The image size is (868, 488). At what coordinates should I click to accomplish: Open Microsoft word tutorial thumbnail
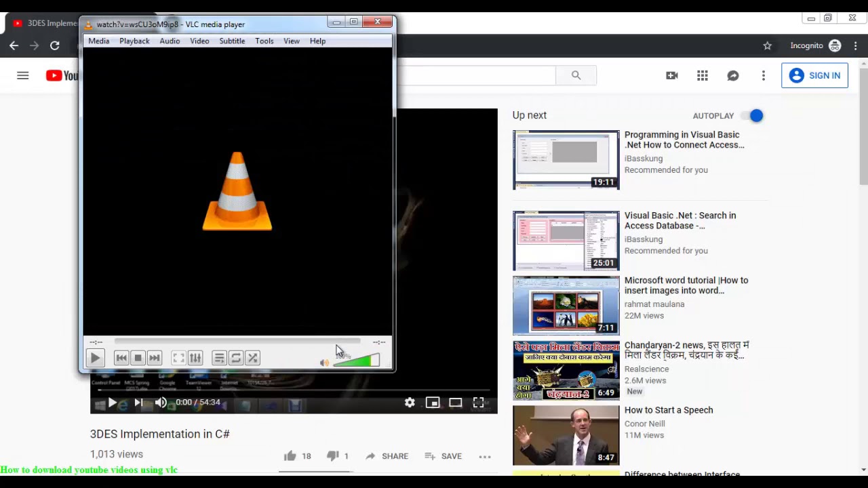tap(566, 306)
